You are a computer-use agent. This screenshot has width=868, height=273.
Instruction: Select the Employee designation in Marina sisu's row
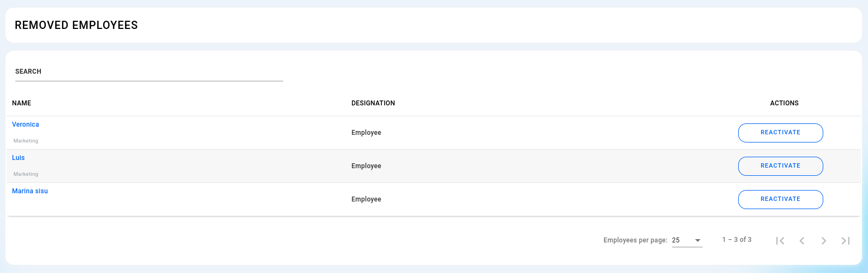tap(366, 199)
